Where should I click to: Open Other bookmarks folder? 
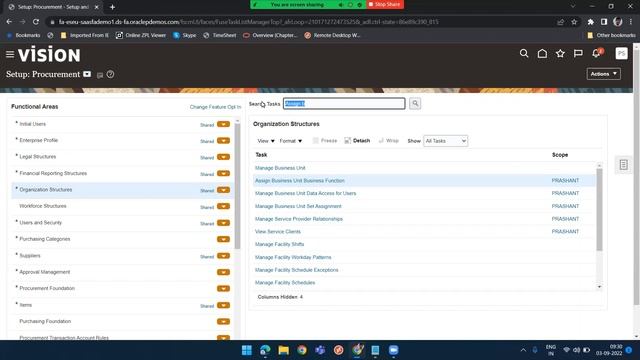pyautogui.click(x=611, y=35)
